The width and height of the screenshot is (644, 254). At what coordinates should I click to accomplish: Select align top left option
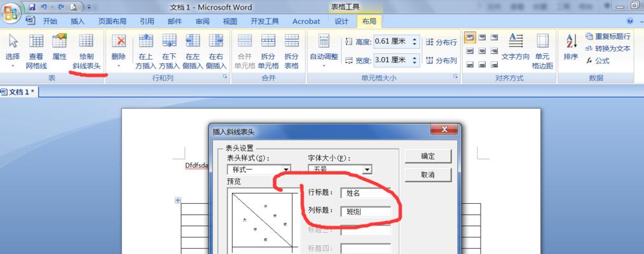tap(470, 37)
